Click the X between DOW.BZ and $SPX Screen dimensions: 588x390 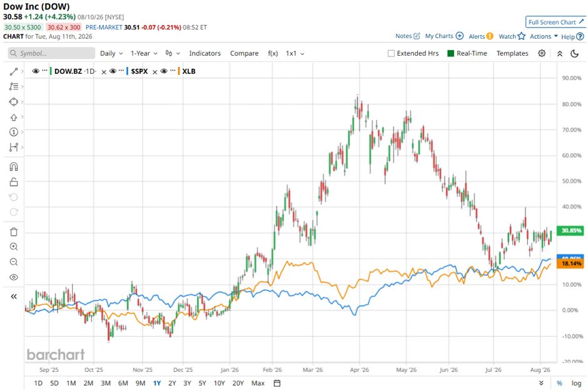pyautogui.click(x=104, y=72)
